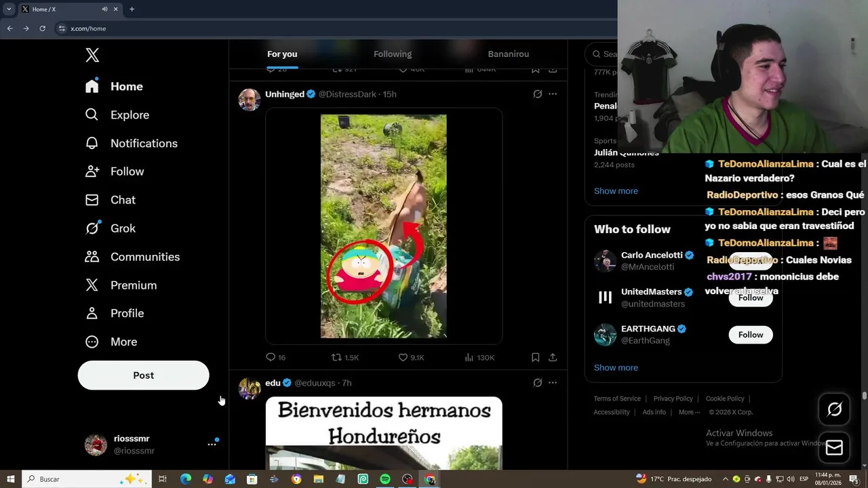Click the browser back arrow
The height and width of the screenshot is (488, 868).
(x=9, y=28)
